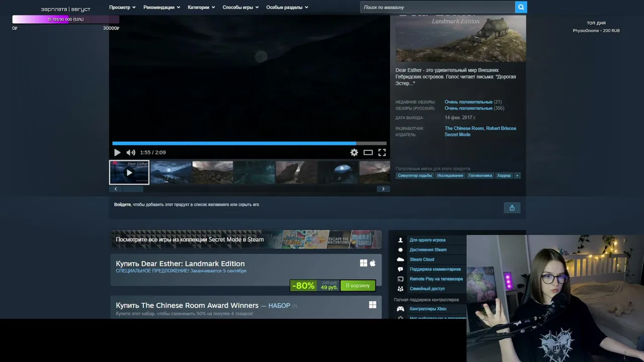Open the Категории dropdown
The image size is (644, 362).
201,7
